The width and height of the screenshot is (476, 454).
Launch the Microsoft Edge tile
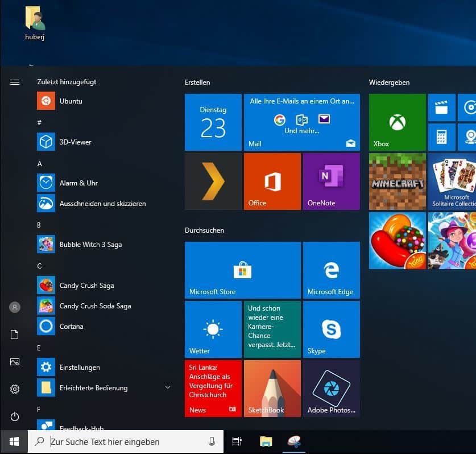(x=332, y=270)
